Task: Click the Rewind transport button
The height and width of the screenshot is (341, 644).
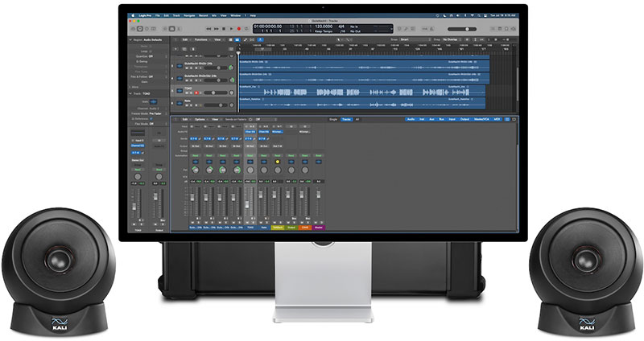Action: pos(208,29)
